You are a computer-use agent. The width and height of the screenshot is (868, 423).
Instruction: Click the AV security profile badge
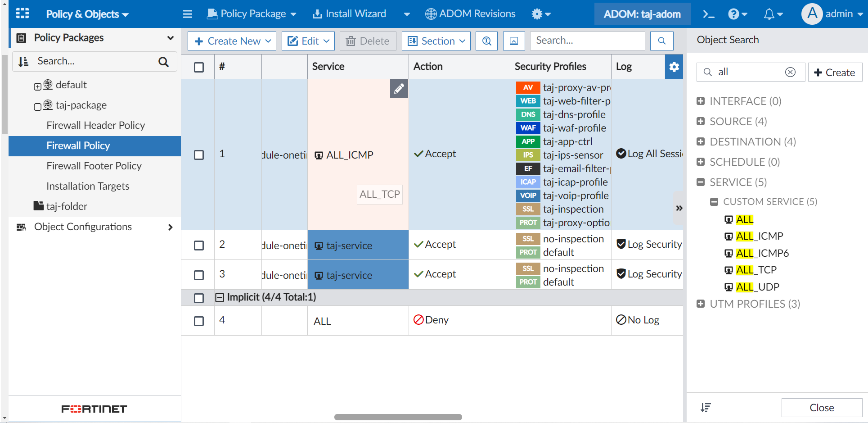(x=528, y=87)
